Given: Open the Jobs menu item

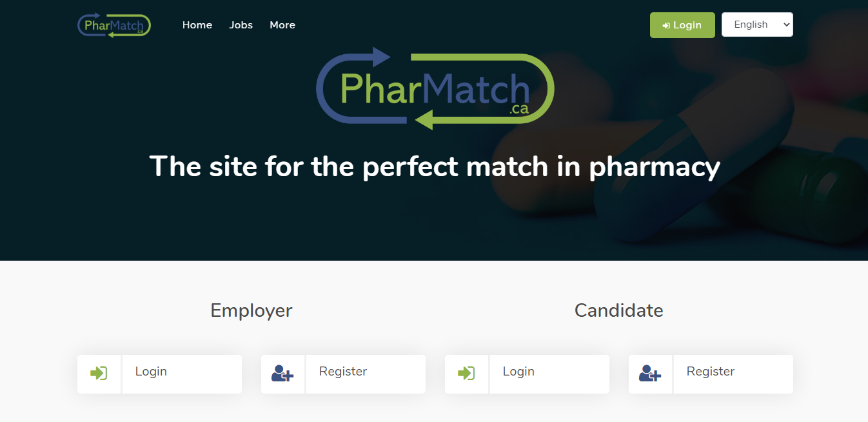Looking at the screenshot, I should [x=241, y=25].
